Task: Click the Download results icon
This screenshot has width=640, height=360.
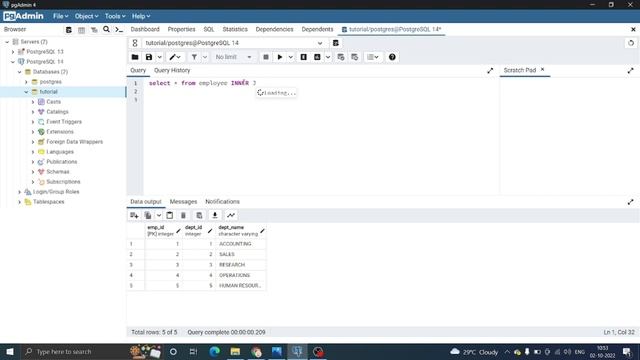Action: click(x=215, y=215)
